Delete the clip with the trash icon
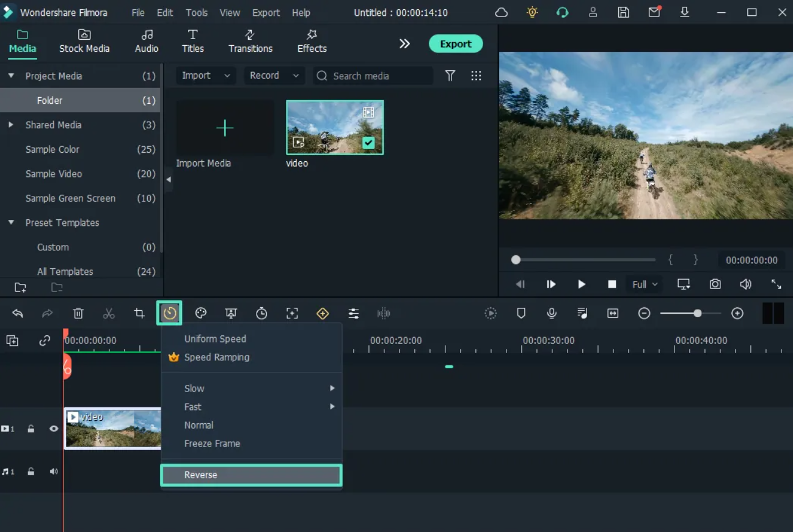793x532 pixels. pos(78,313)
